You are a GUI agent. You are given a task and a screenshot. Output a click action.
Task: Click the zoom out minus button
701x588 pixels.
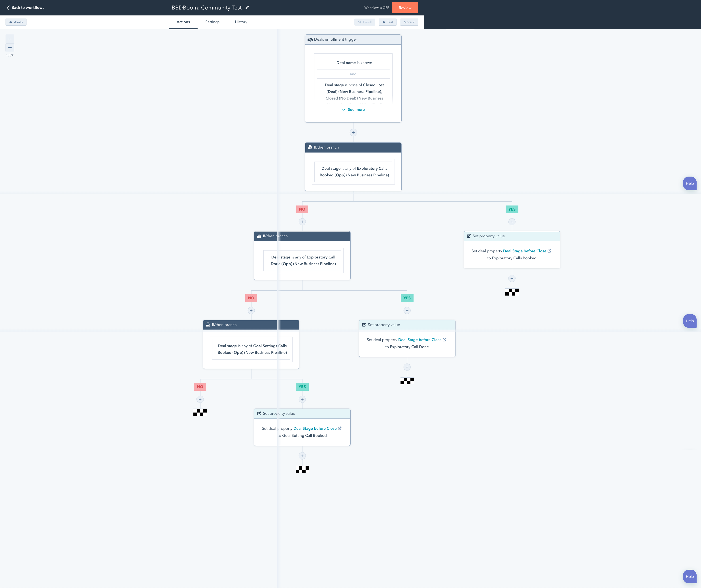(10, 48)
